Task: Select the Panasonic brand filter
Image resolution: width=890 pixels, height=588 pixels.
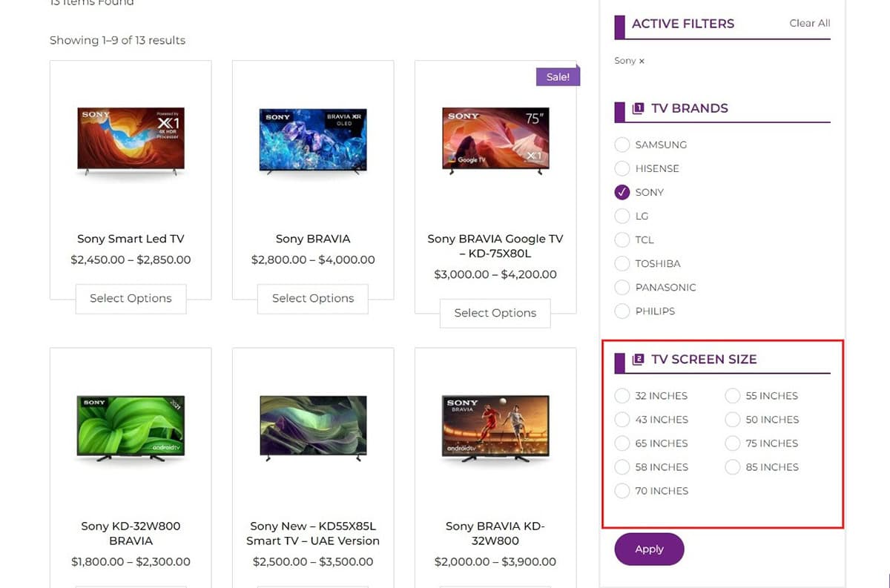Action: pos(622,287)
